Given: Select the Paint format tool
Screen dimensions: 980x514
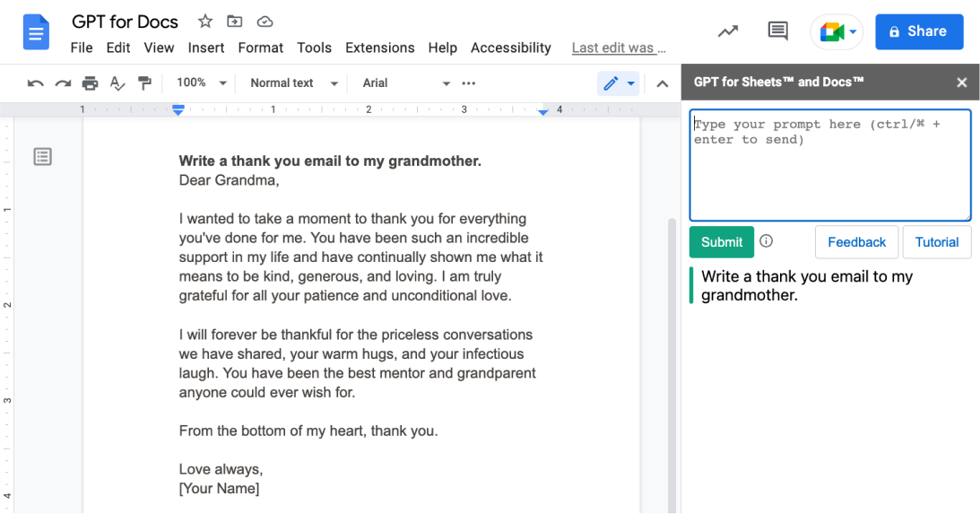Looking at the screenshot, I should pos(144,83).
